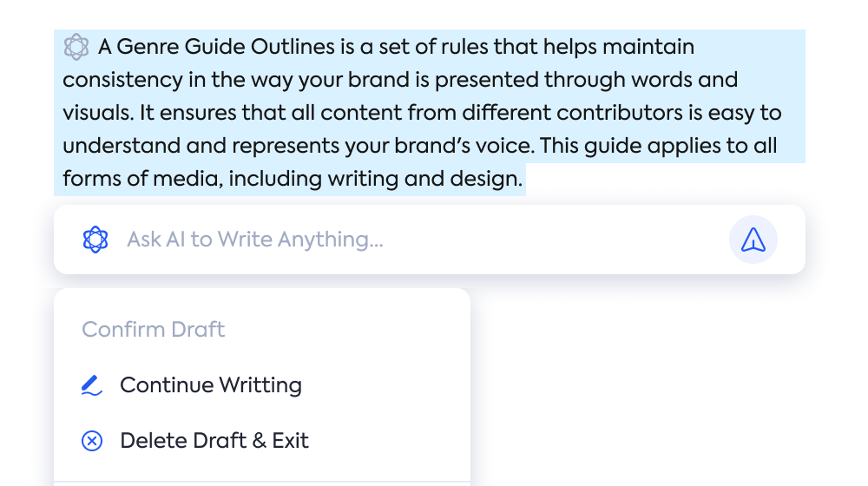Click the word visuals in the highlighted text

click(x=98, y=113)
